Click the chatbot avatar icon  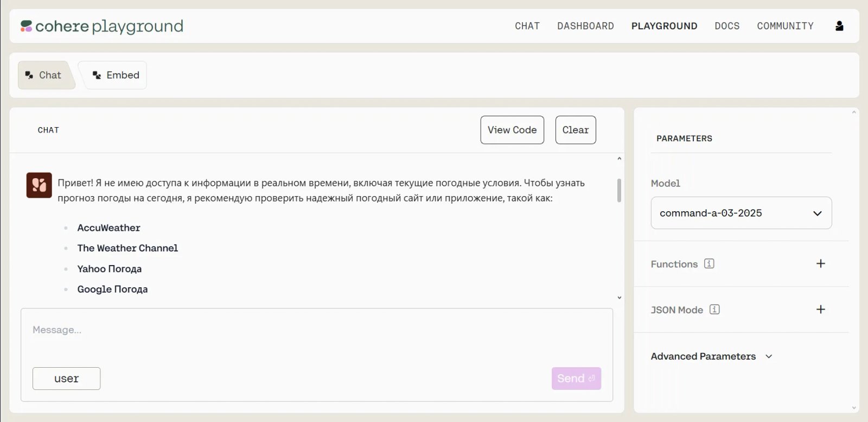[x=39, y=185]
